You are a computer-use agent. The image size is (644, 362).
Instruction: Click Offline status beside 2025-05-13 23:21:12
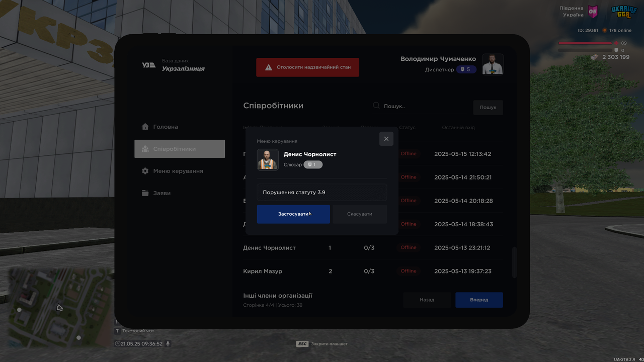click(x=409, y=247)
